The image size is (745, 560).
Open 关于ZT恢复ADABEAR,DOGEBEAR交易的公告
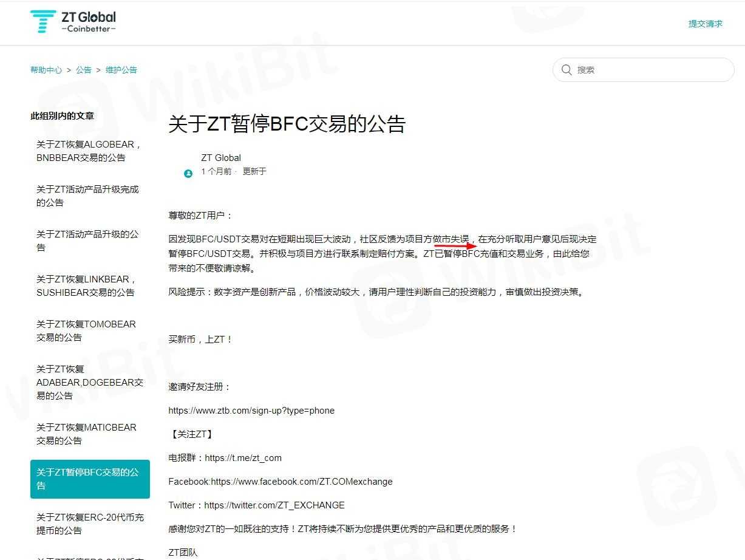coord(89,382)
